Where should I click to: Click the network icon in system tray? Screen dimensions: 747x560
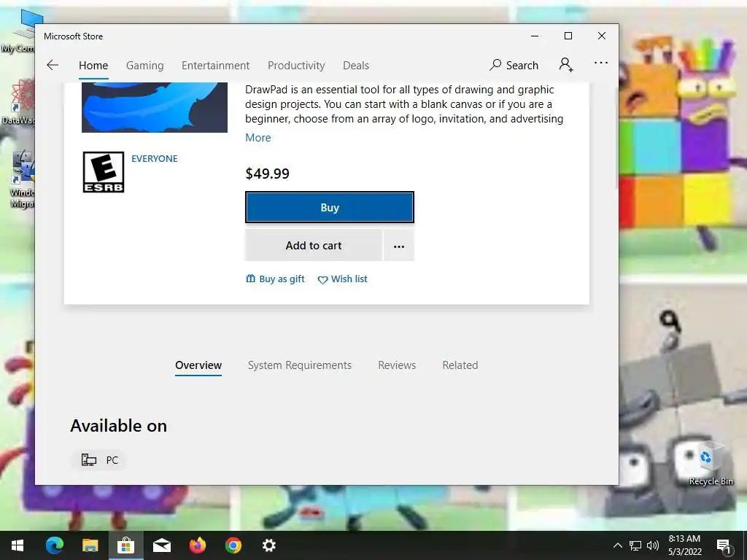(635, 545)
